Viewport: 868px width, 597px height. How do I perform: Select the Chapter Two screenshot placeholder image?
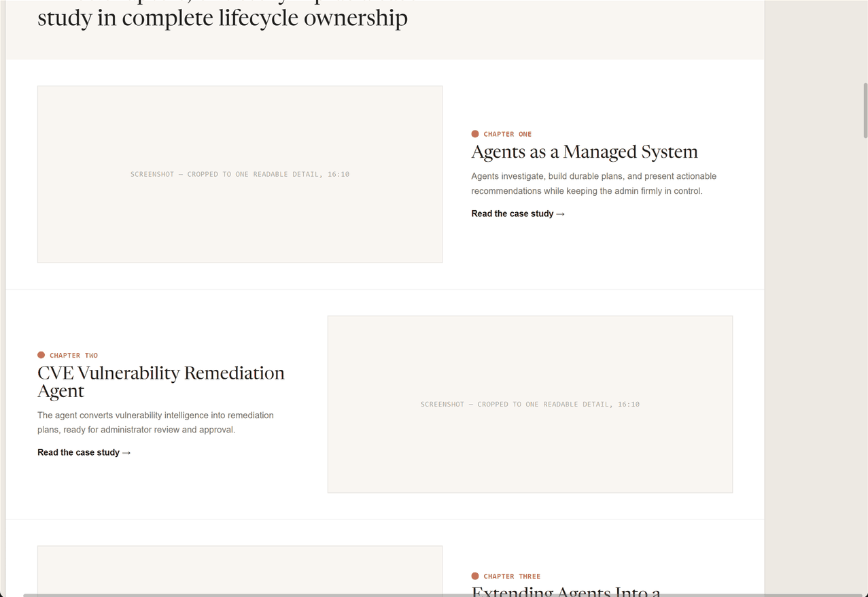coord(530,404)
